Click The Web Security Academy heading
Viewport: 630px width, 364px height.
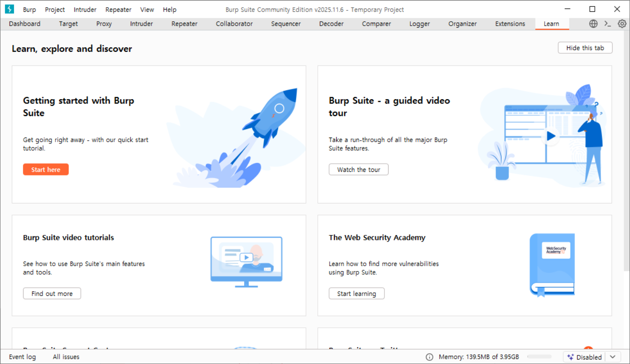click(377, 238)
